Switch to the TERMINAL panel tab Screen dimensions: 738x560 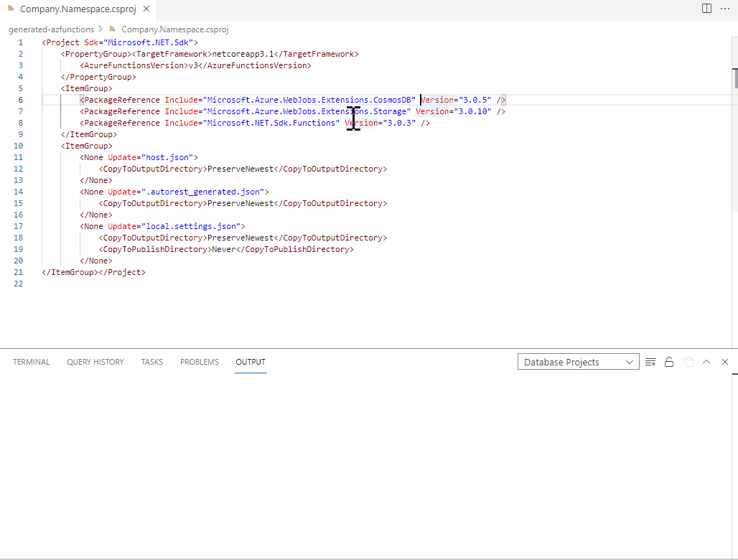pyautogui.click(x=31, y=362)
